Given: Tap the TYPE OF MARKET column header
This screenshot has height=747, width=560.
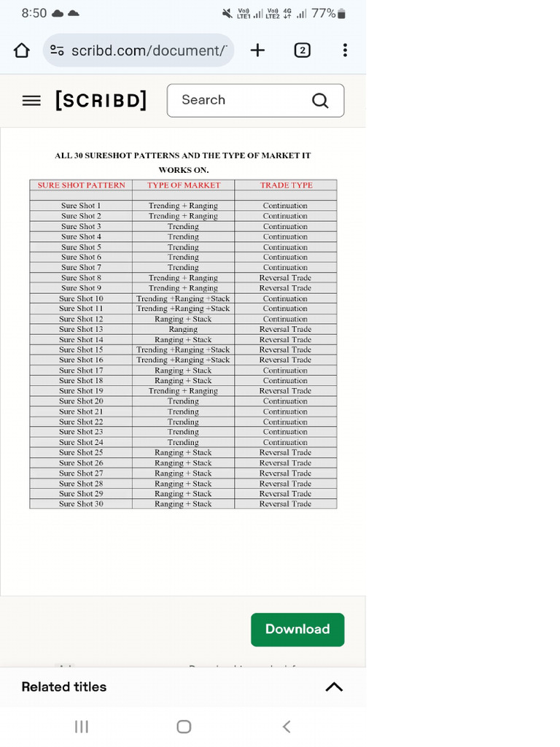Looking at the screenshot, I should click(184, 185).
